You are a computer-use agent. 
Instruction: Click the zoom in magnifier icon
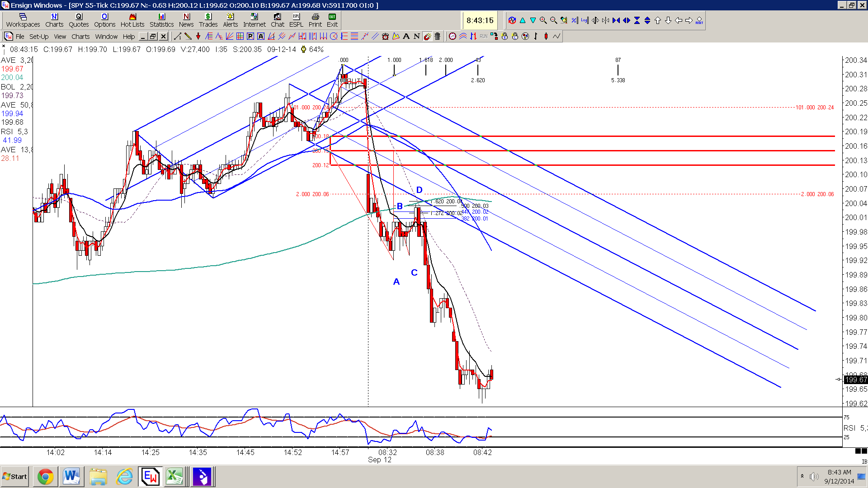(543, 20)
